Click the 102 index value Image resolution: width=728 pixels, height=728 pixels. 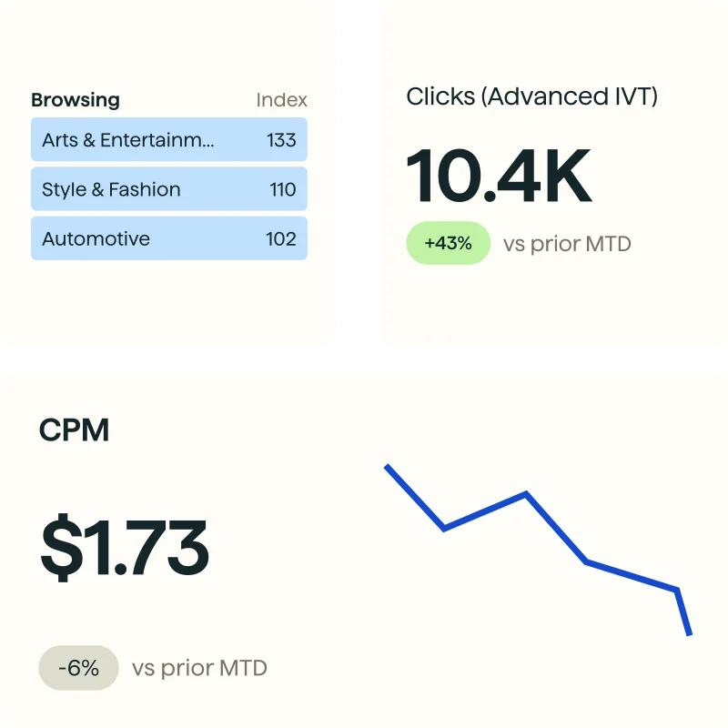click(x=281, y=238)
